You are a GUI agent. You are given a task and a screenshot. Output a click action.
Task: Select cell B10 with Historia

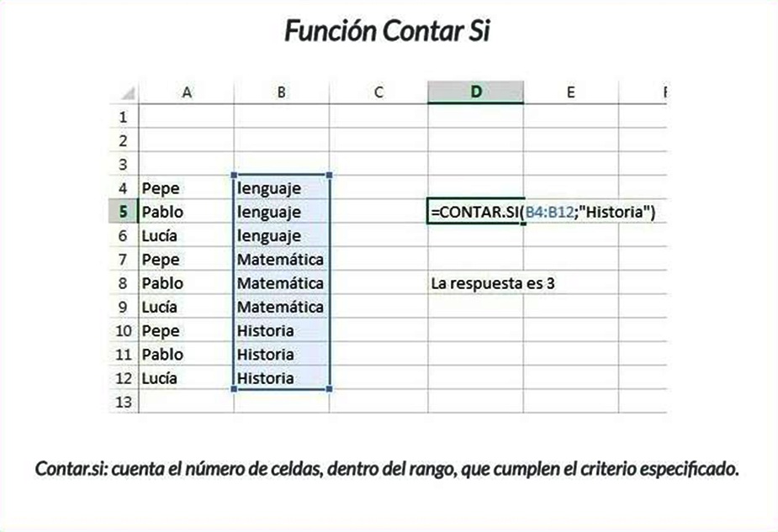(280, 331)
